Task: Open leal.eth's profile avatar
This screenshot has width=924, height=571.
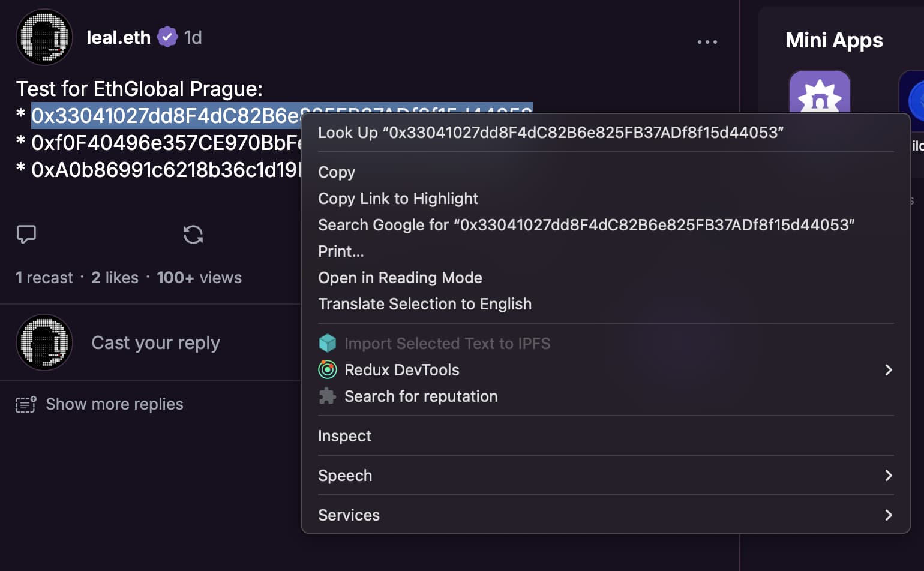Action: click(x=44, y=37)
